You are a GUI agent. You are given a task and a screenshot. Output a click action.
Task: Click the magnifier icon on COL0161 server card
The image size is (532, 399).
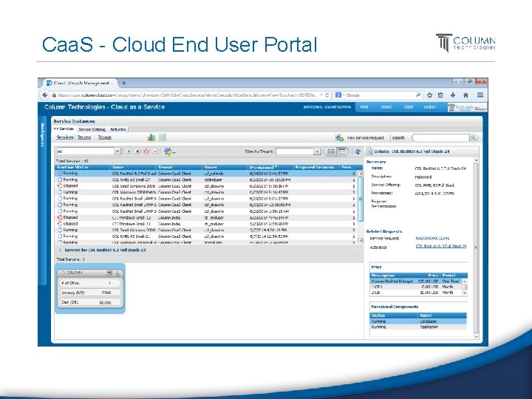coord(117,273)
